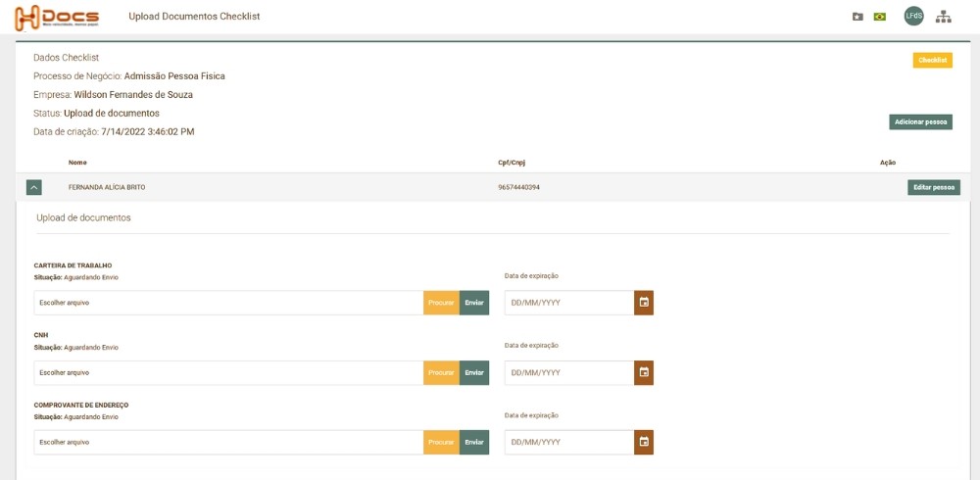The width and height of the screenshot is (980, 480).
Task: Click the Dados Checklist heading
Action: click(x=67, y=58)
